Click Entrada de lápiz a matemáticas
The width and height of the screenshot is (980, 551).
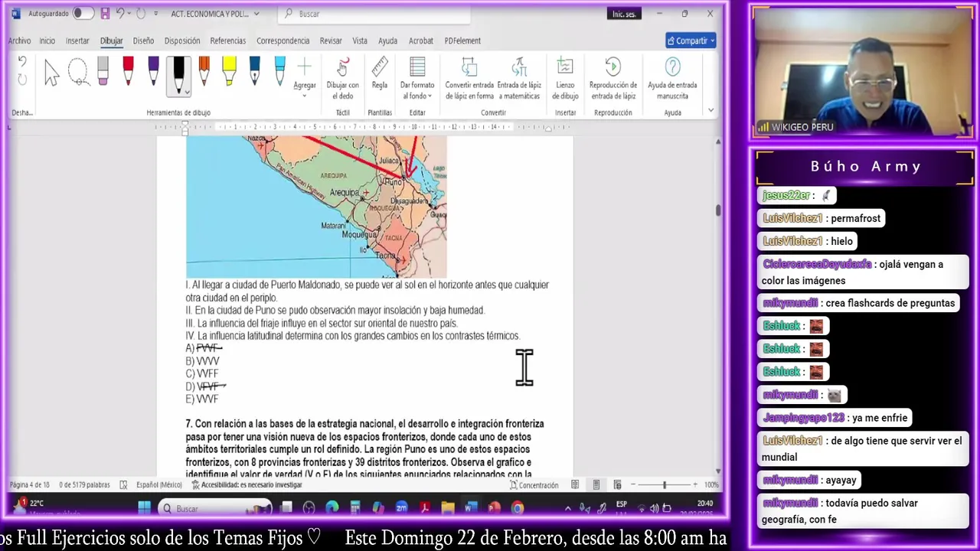click(519, 78)
